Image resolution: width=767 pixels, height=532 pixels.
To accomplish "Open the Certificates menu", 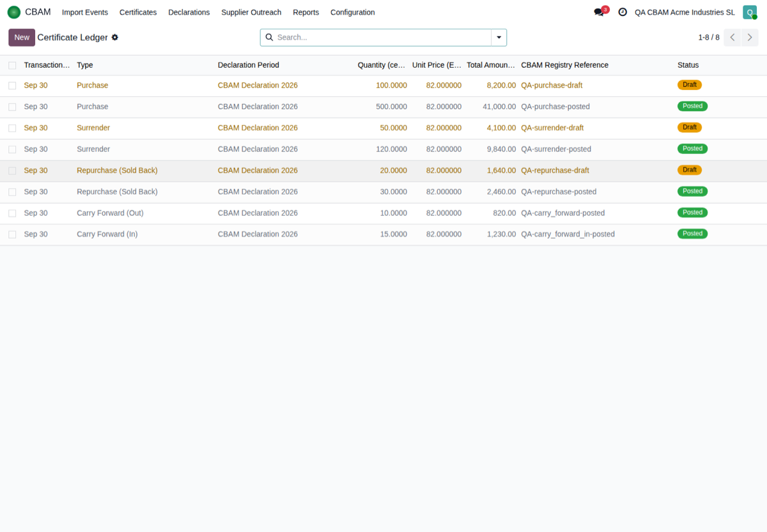I will point(138,12).
